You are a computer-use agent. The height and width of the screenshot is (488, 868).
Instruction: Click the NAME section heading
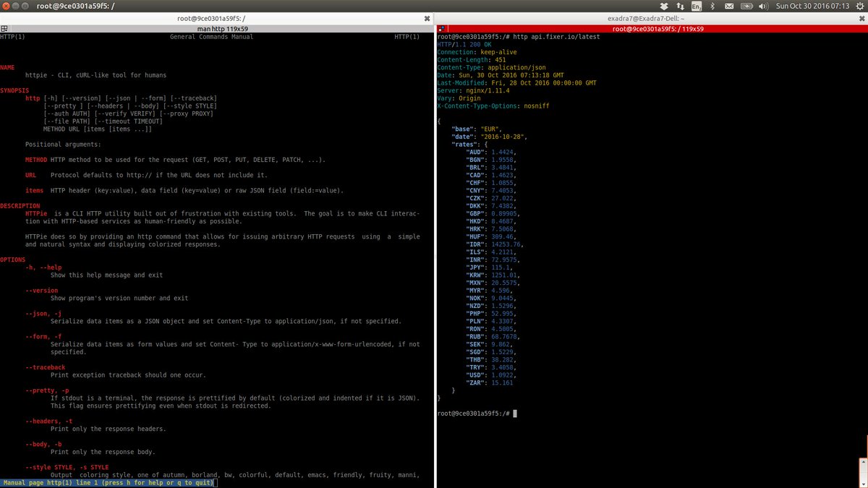tap(7, 67)
